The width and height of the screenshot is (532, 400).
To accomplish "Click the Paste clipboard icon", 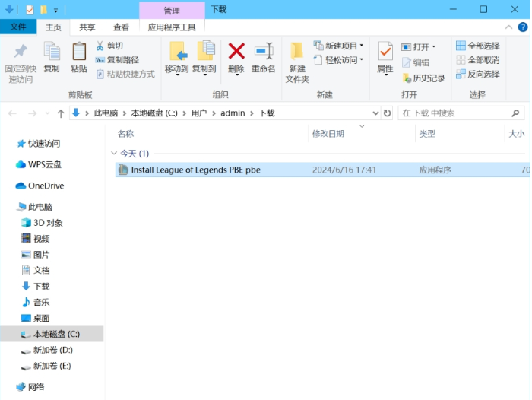I will point(79,52).
